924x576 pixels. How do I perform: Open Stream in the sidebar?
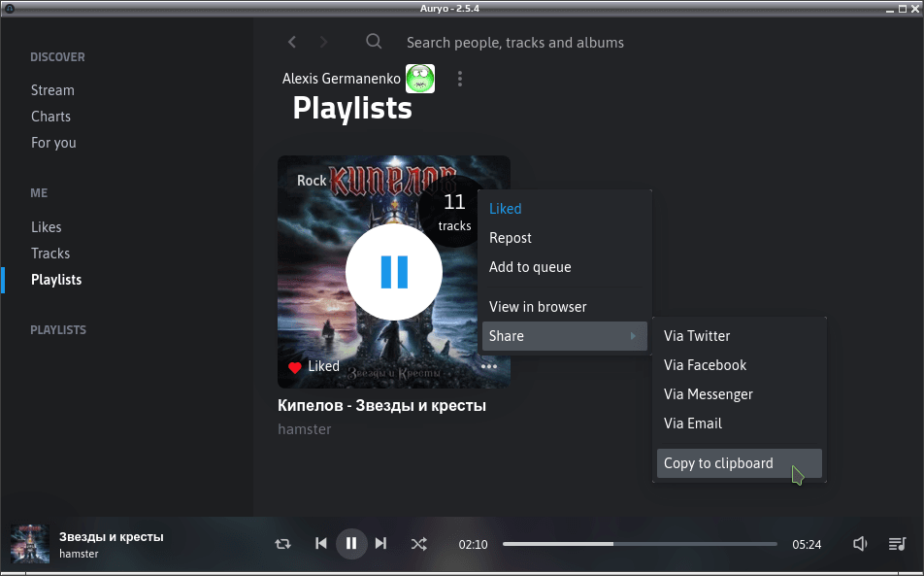[x=52, y=90]
